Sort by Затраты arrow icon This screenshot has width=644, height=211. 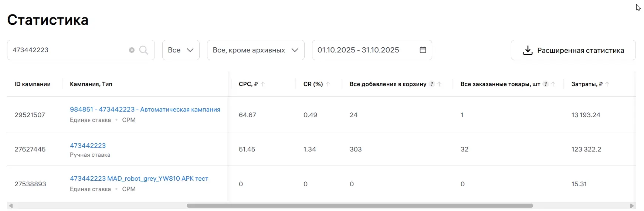607,84
